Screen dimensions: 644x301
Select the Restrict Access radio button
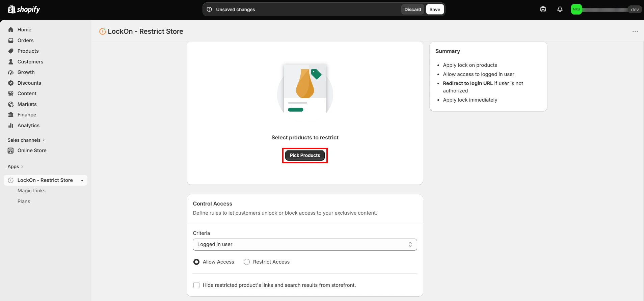247,262
